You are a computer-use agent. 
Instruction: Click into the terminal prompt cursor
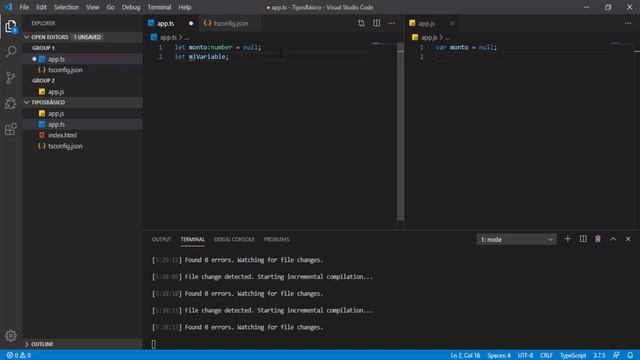click(153, 344)
